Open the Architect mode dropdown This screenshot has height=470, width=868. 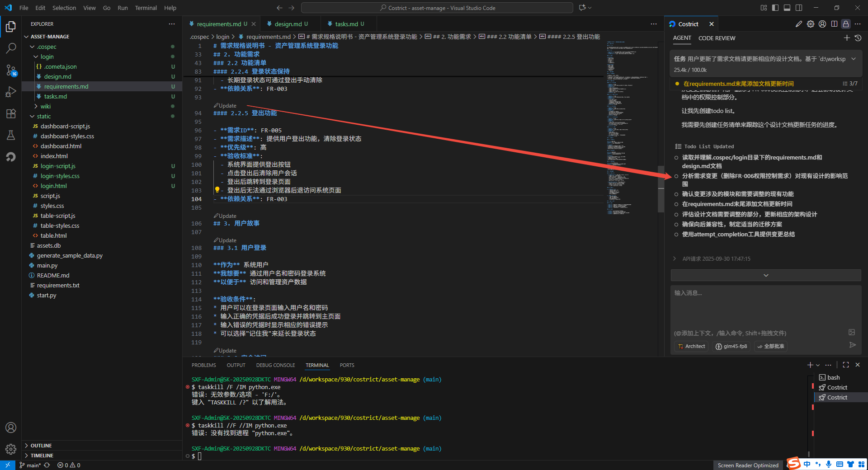pyautogui.click(x=692, y=346)
